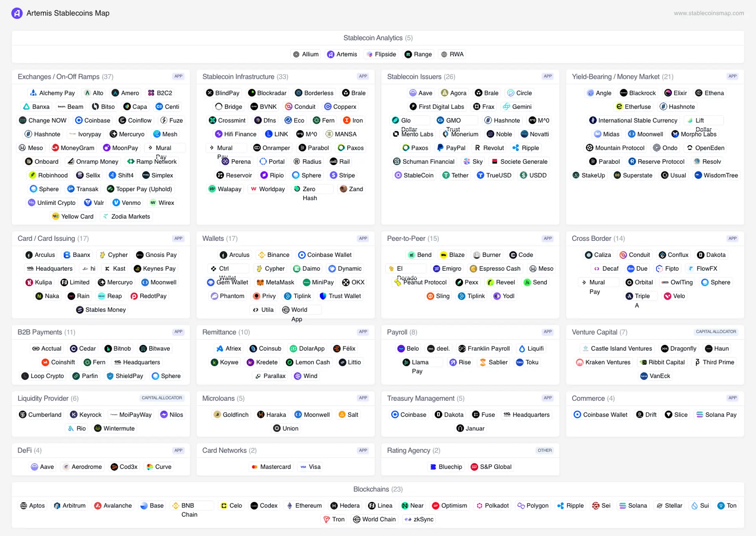Screen dimensions: 756x536
Task: Click the Phantom wallet icon
Action: [214, 296]
